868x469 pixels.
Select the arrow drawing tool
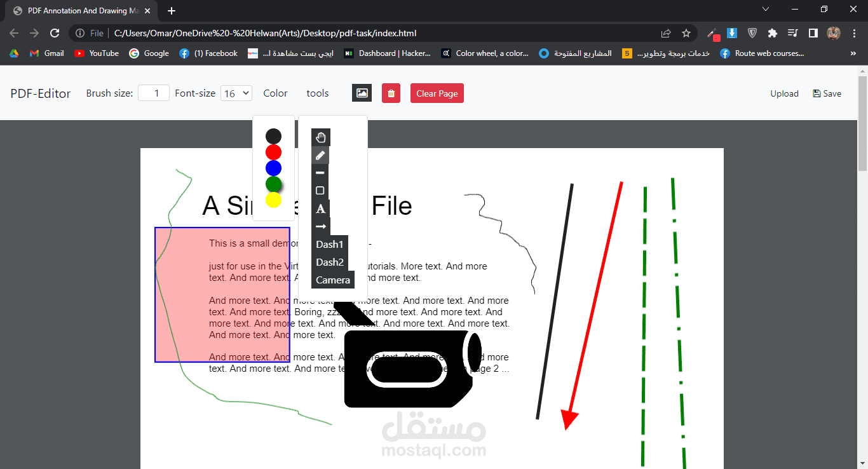pyautogui.click(x=320, y=226)
